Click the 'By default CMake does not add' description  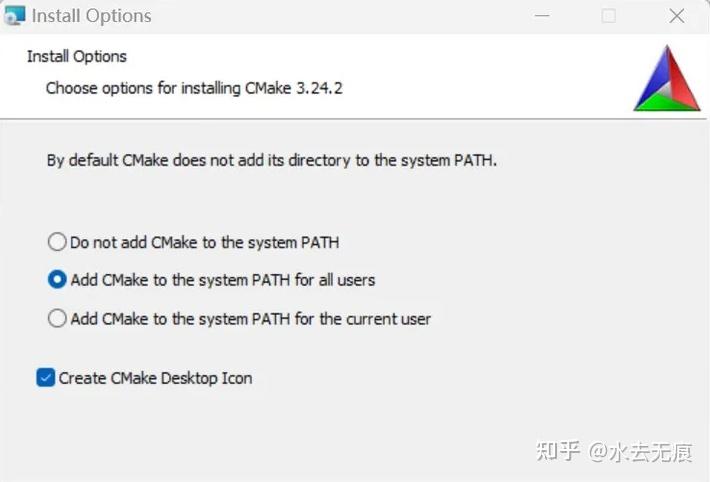pos(272,160)
